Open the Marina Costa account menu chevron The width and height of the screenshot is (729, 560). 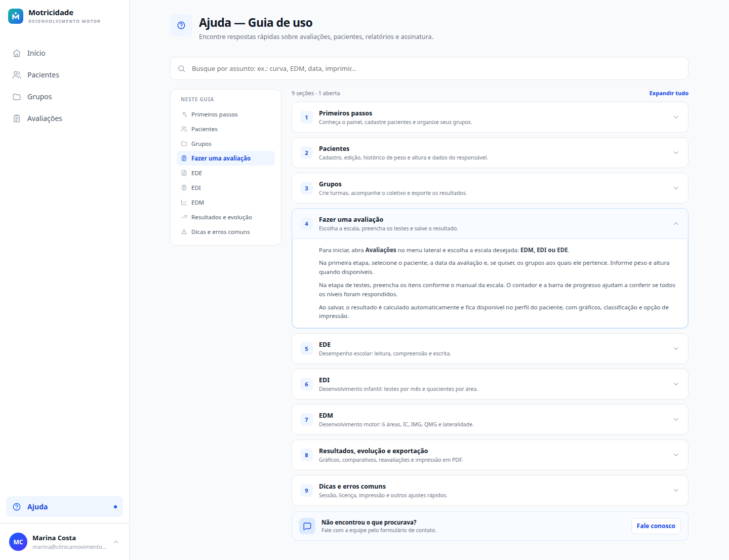click(116, 542)
